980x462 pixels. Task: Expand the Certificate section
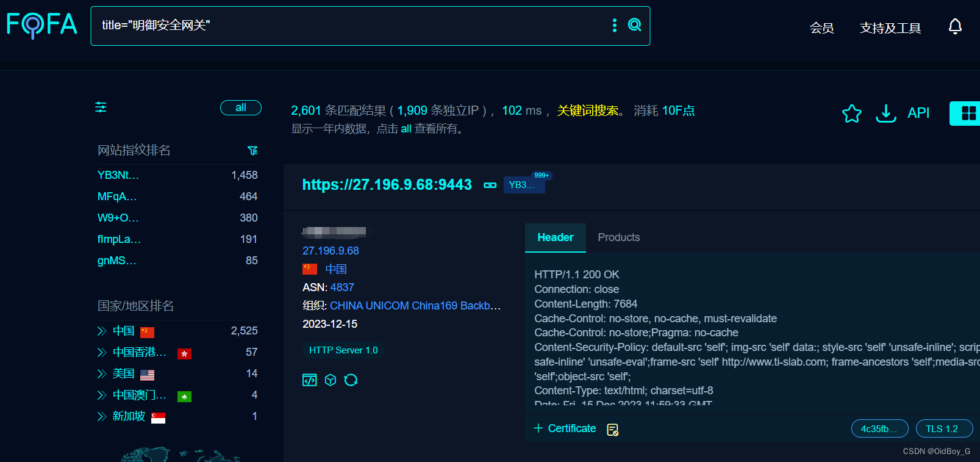tap(565, 428)
